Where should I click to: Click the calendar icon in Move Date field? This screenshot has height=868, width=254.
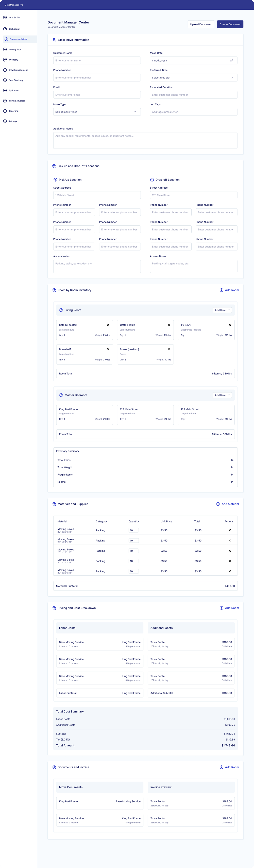pos(231,61)
